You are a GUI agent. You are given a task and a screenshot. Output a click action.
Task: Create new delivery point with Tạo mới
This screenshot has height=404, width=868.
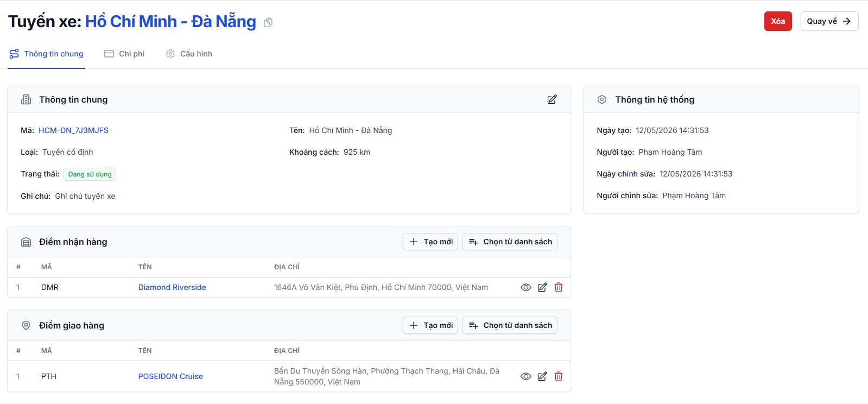[430, 325]
